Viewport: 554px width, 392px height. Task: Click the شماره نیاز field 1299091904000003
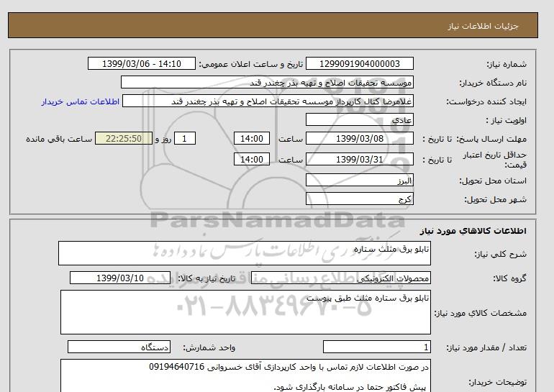(x=359, y=63)
